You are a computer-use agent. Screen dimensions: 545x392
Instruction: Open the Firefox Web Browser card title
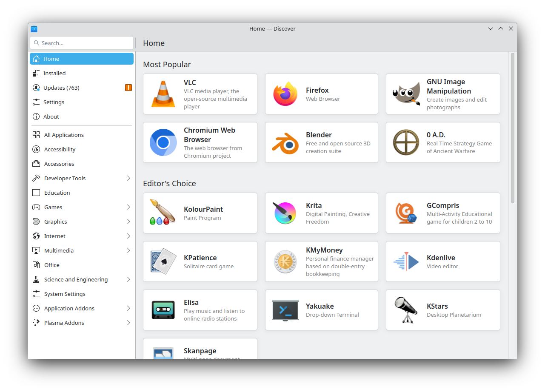click(x=317, y=90)
